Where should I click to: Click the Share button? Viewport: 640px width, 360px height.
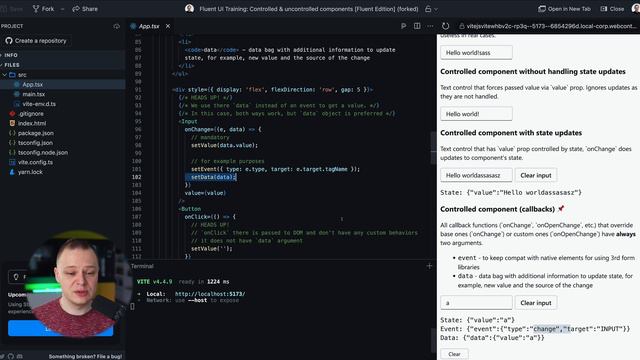85,9
